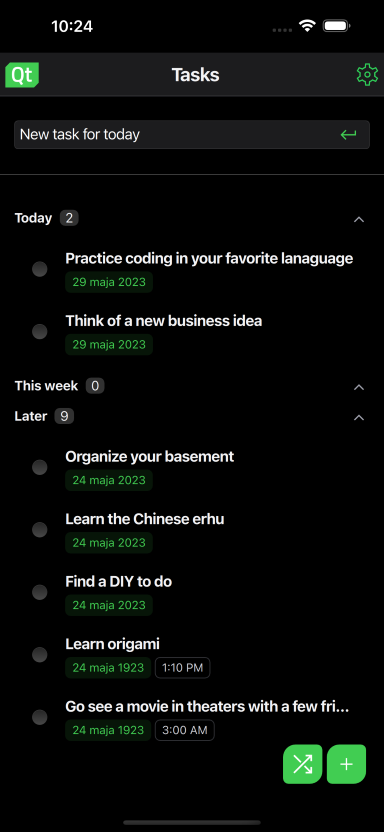Check off 'Think of a new business idea'
Viewport: 384px width, 832px height.
click(40, 332)
